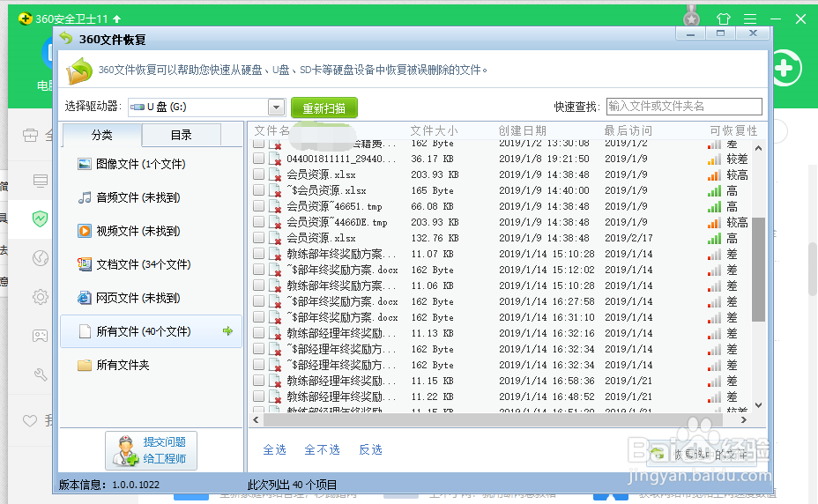Sort by 最后访问 column header
818x504 pixels.
click(x=628, y=130)
